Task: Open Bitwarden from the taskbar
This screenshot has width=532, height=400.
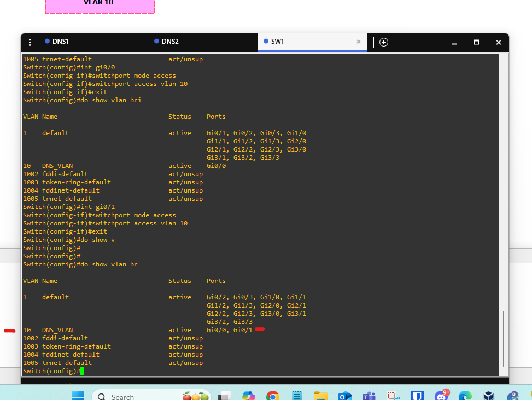Action: click(417, 396)
